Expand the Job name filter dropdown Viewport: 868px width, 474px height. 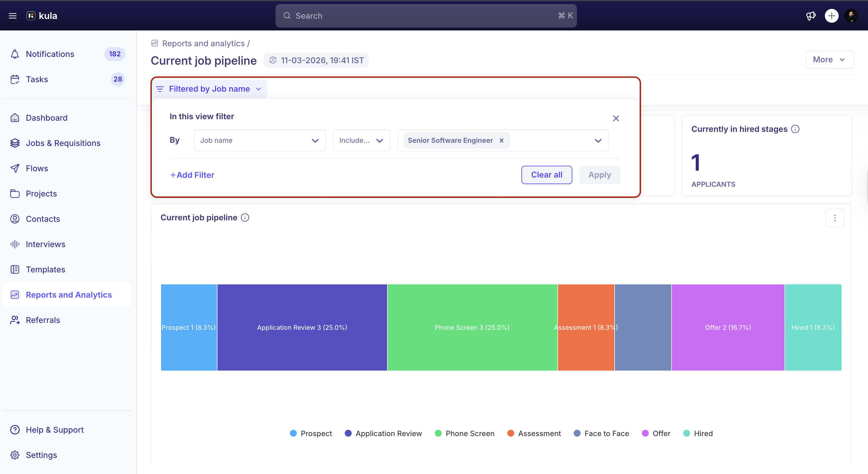259,140
